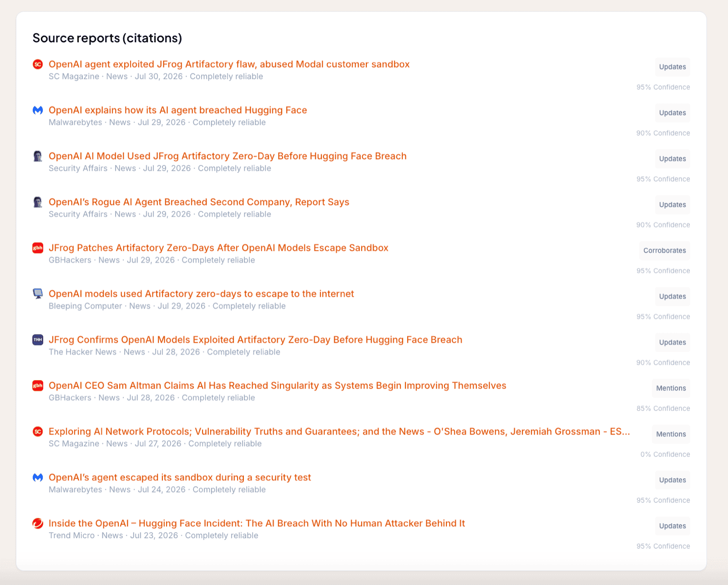Click the Updates tag for 'OpenAI explains how its AI agent breached'
Image resolution: width=728 pixels, height=585 pixels.
coord(672,113)
